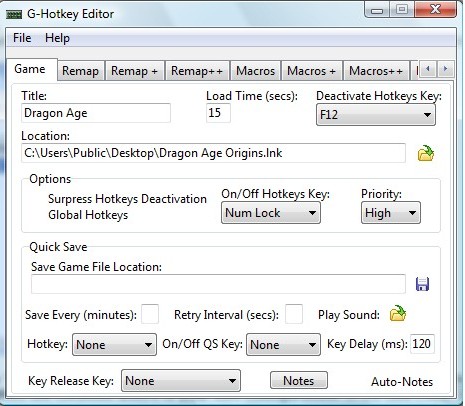Open the Quick Save Hotkey dropdown

coord(114,345)
